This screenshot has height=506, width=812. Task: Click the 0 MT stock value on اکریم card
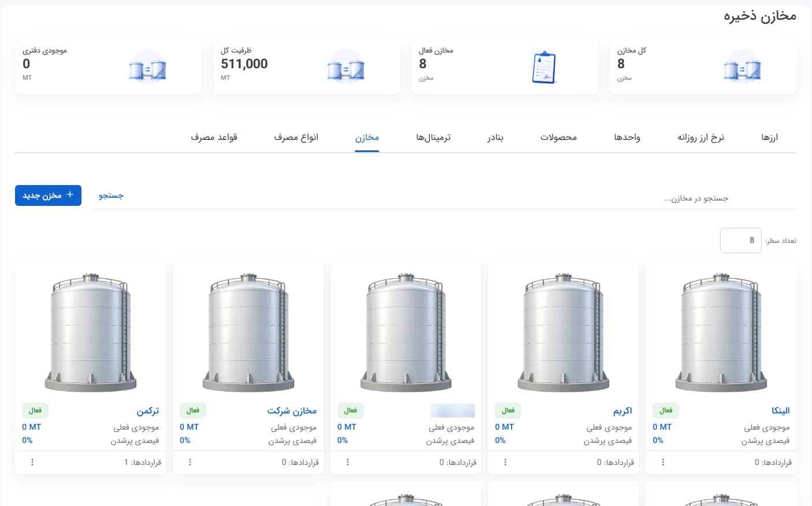click(x=505, y=427)
